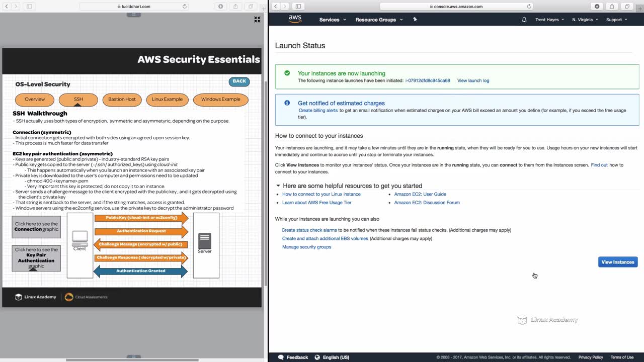644x362 pixels.
Task: Open the Resource Groups dropdown
Action: click(x=379, y=20)
